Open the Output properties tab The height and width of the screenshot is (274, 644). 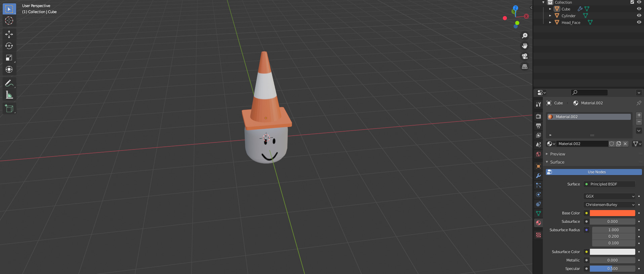(x=538, y=126)
